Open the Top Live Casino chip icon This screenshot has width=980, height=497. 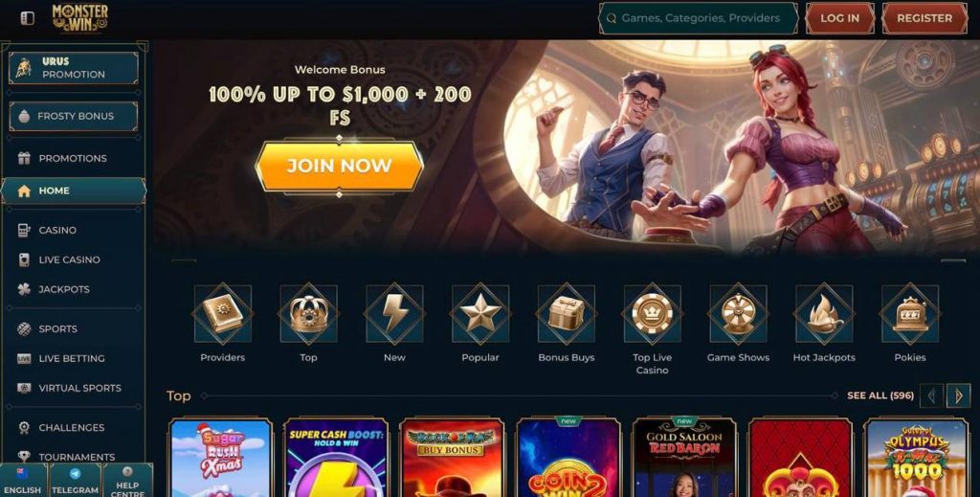point(652,314)
